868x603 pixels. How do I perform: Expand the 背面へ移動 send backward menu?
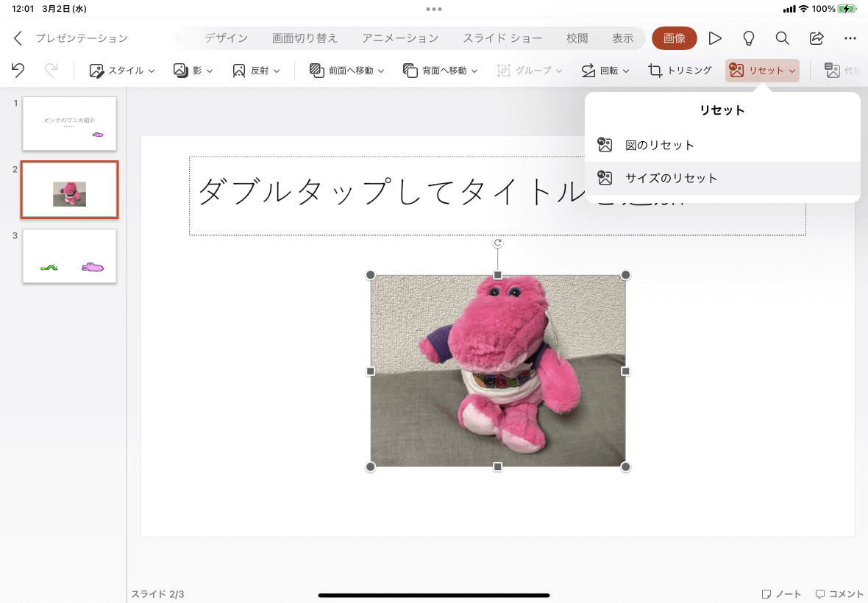click(x=440, y=71)
